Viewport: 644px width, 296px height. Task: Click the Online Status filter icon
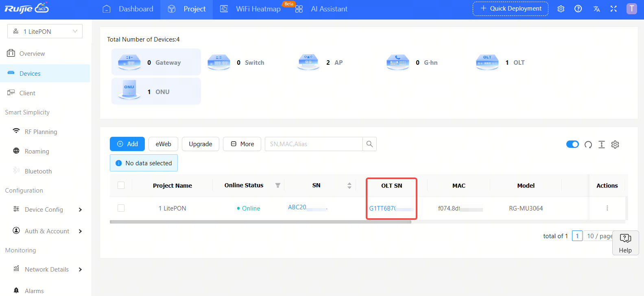[x=278, y=186]
